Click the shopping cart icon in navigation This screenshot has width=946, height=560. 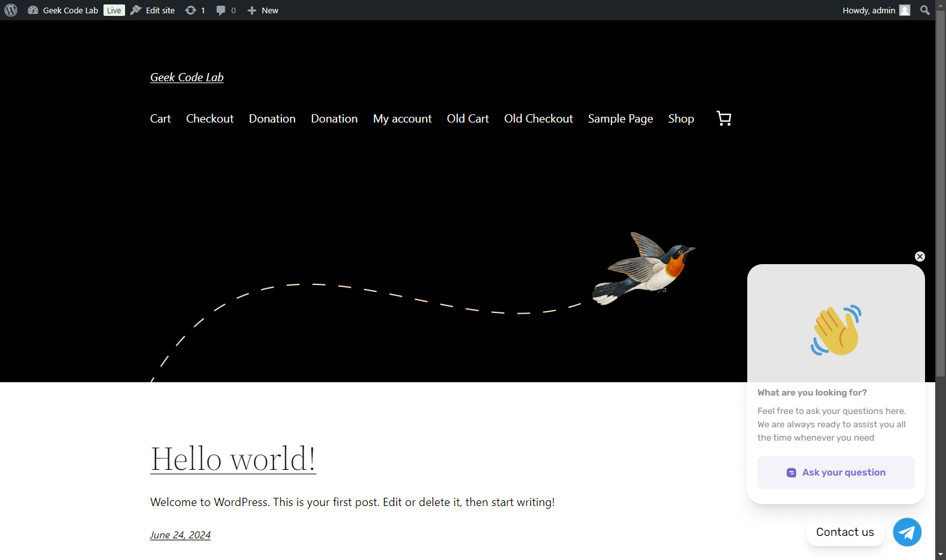pyautogui.click(x=724, y=119)
